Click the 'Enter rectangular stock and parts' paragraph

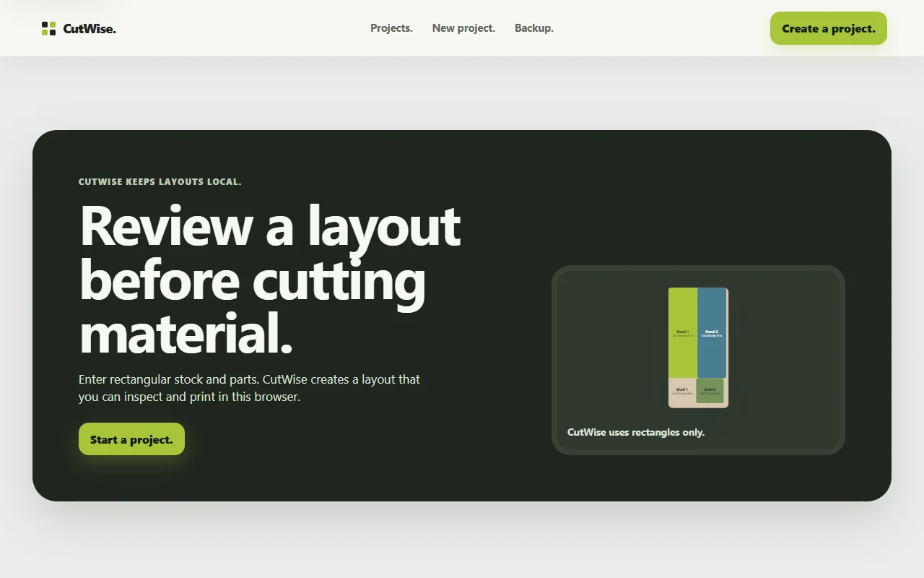pos(249,388)
